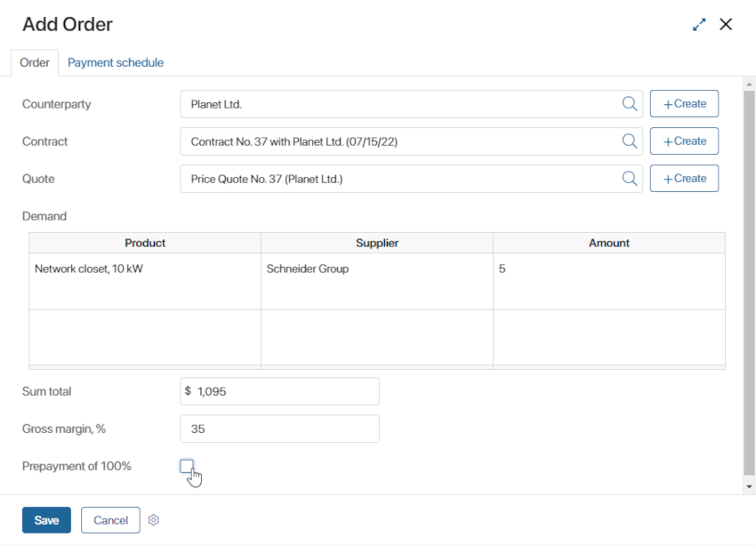Open form settings gear icon
The height and width of the screenshot is (545, 756).
click(x=153, y=520)
